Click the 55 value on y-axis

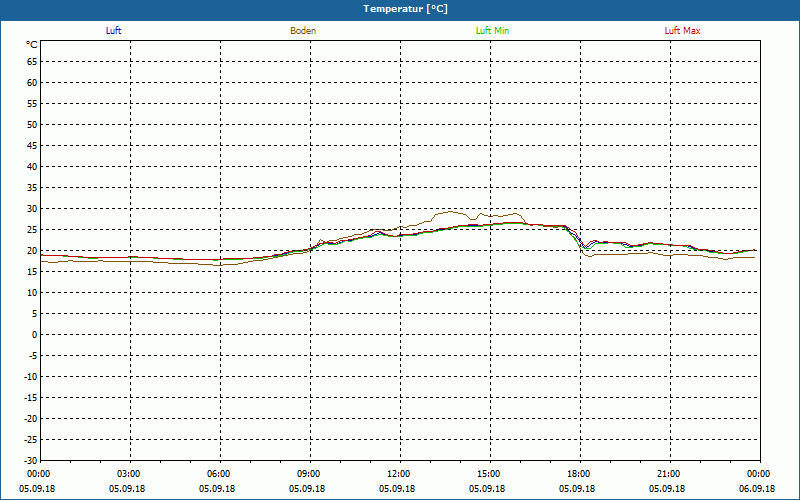[x=32, y=104]
